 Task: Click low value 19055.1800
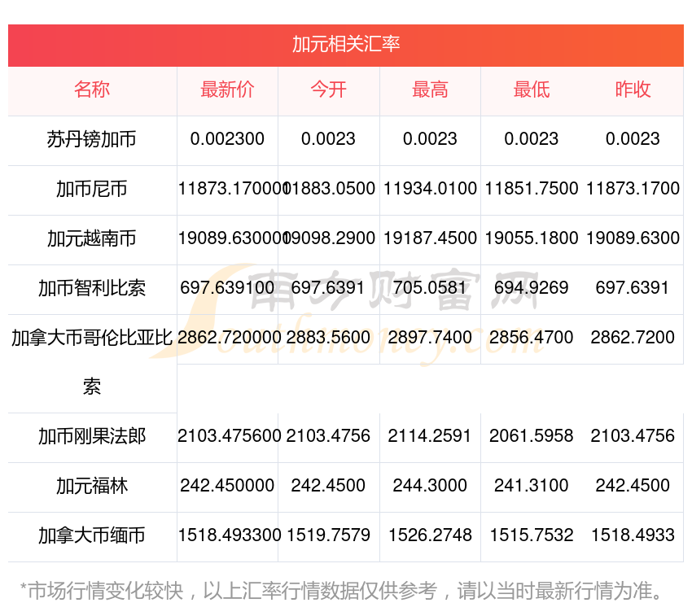[532, 238]
